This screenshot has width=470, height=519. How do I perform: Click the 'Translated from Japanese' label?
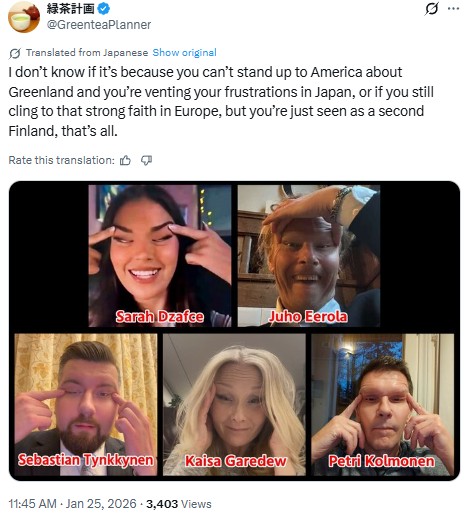click(x=87, y=53)
